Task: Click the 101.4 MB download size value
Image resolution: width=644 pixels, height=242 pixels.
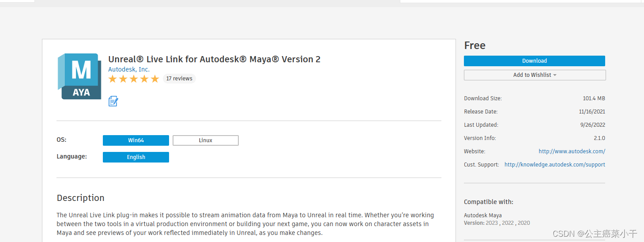Action: [594, 98]
